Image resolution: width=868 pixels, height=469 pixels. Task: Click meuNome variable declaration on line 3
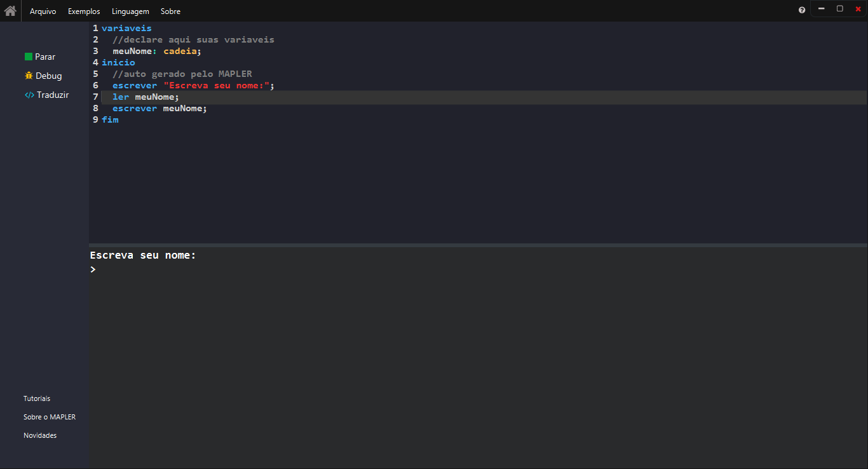132,51
